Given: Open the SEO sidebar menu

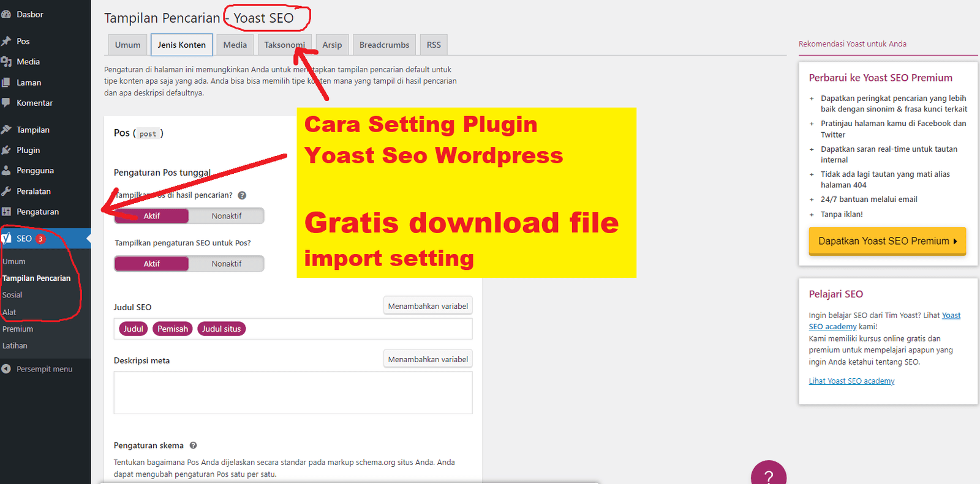Looking at the screenshot, I should point(45,239).
